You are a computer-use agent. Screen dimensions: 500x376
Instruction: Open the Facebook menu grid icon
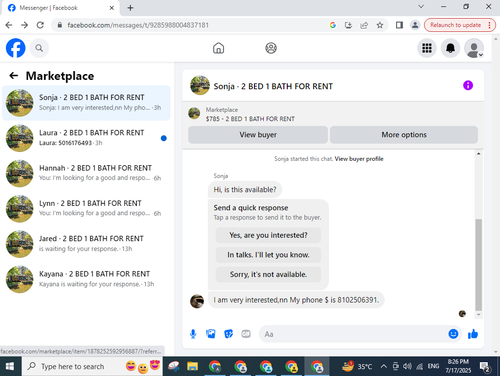coord(427,48)
